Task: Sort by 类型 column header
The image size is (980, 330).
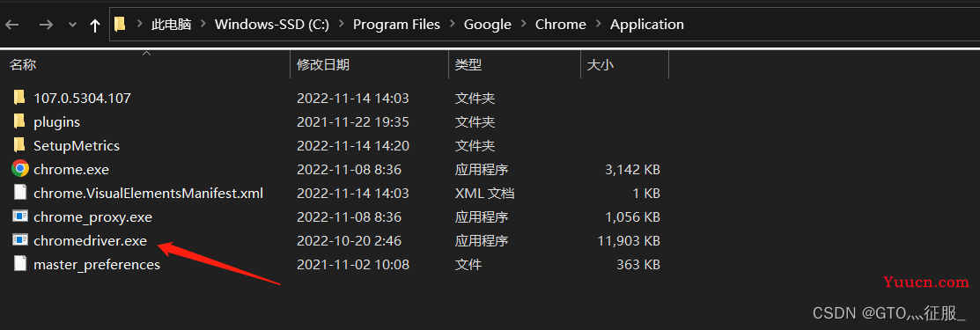Action: [468, 64]
